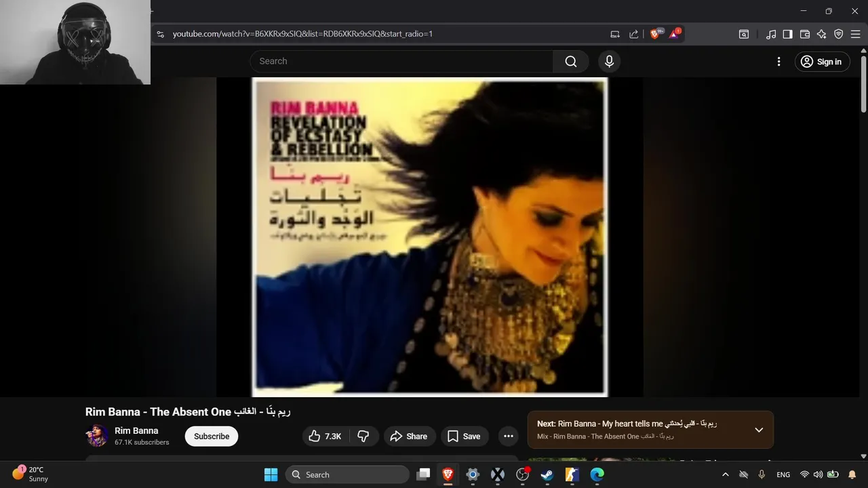Open the Brave Wallet icon
This screenshot has width=868, height=488.
[805, 34]
